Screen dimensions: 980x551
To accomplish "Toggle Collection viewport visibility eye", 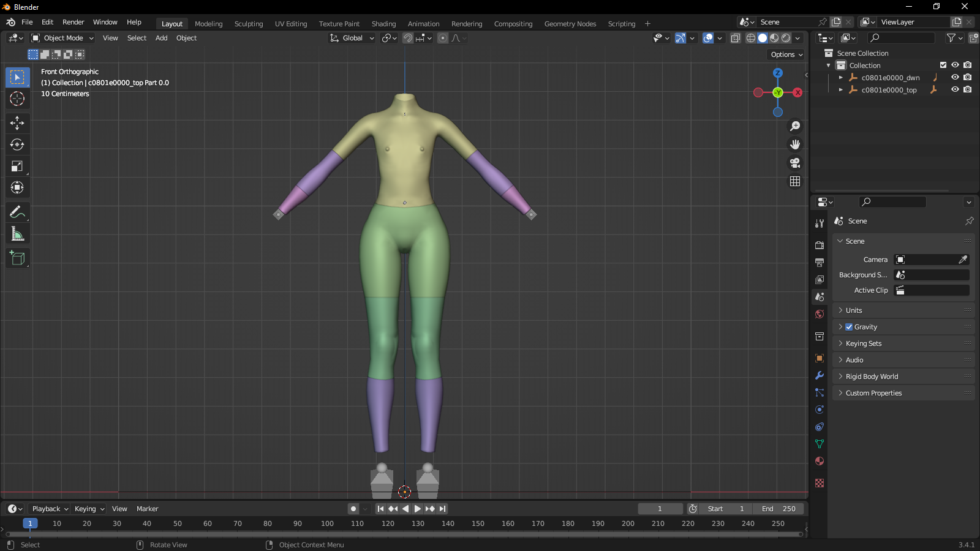I will coord(955,65).
